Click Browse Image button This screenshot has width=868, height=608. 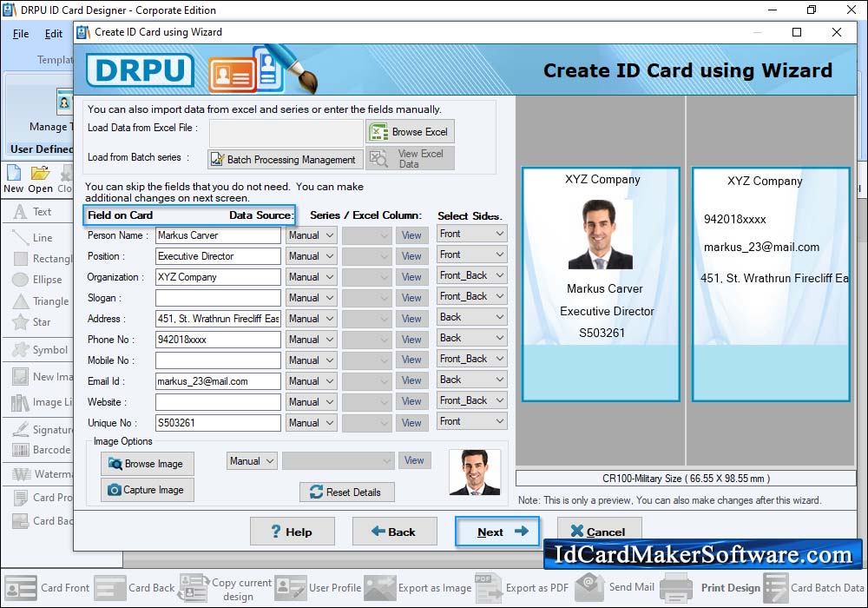pyautogui.click(x=148, y=464)
